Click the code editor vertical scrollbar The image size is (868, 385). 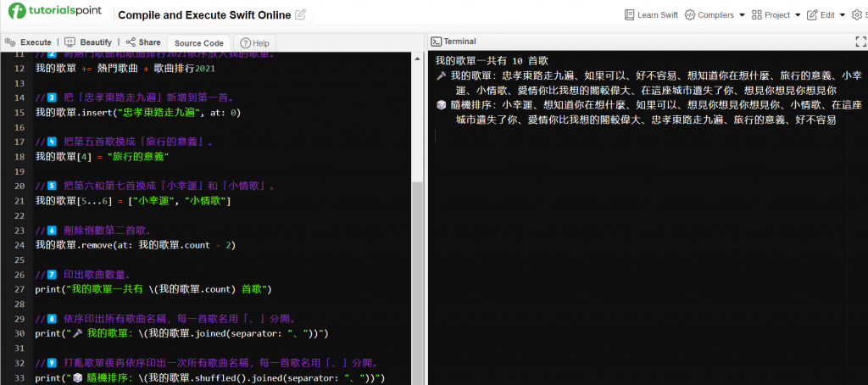coord(418,282)
